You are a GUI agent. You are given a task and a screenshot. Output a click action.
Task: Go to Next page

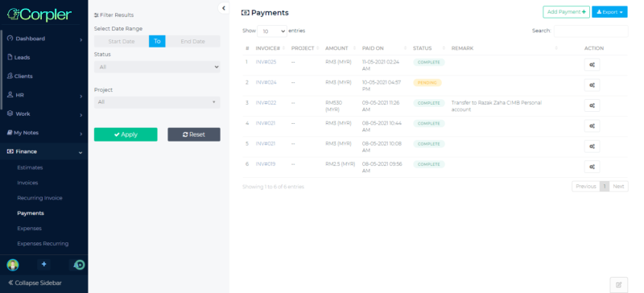[x=618, y=187]
